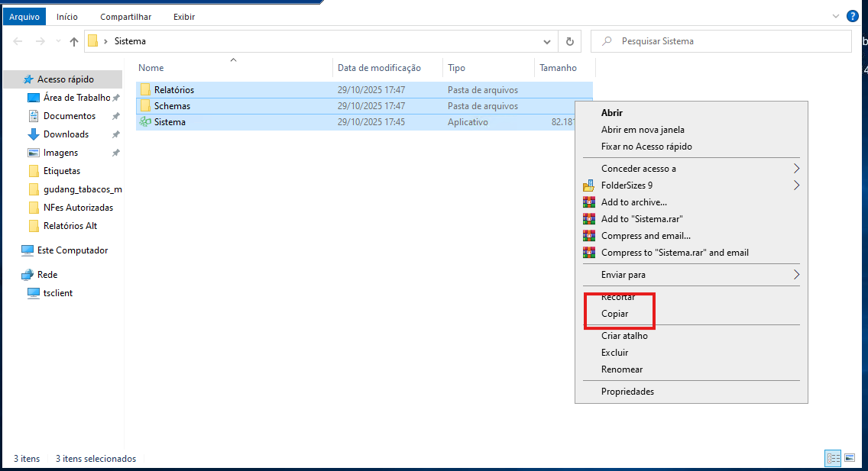The width and height of the screenshot is (868, 471).
Task: Open the Compartilhar ribbon tab
Action: (125, 17)
